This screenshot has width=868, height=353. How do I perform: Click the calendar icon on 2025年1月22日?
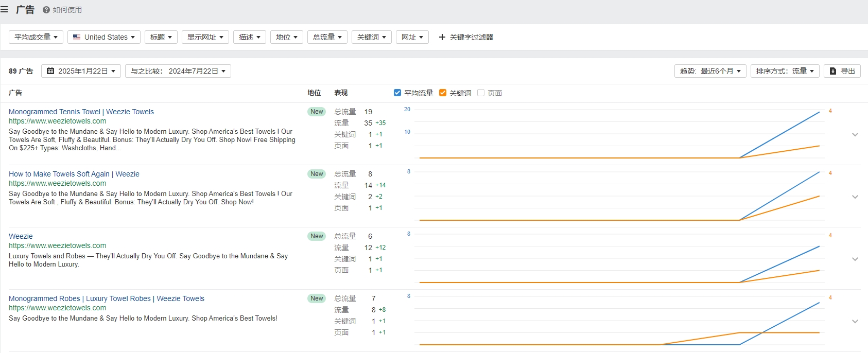[x=50, y=71]
